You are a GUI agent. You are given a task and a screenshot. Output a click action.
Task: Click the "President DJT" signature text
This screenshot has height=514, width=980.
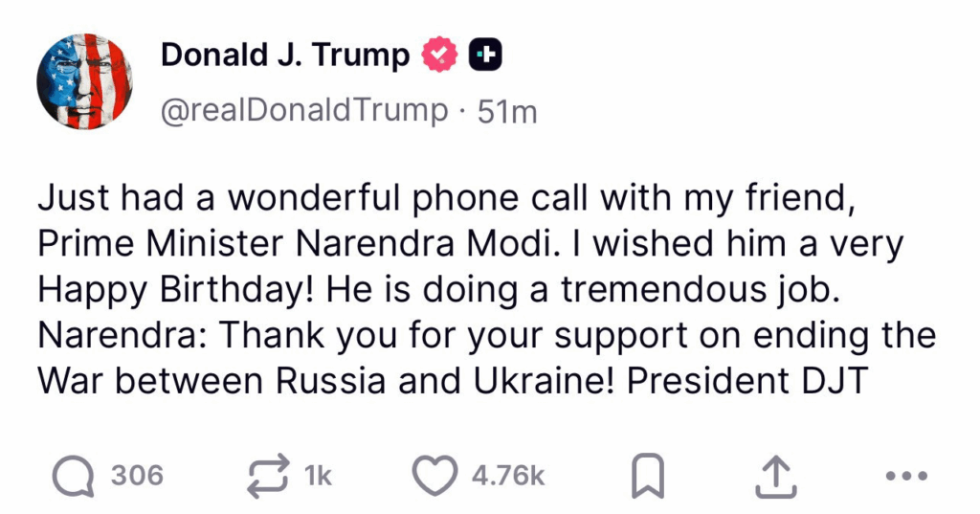[x=746, y=382]
